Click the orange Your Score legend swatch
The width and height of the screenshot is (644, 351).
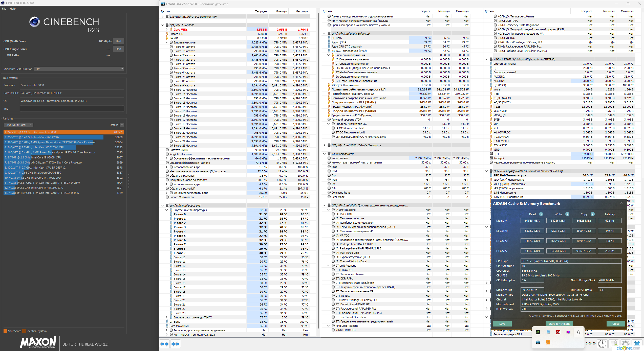(5, 331)
